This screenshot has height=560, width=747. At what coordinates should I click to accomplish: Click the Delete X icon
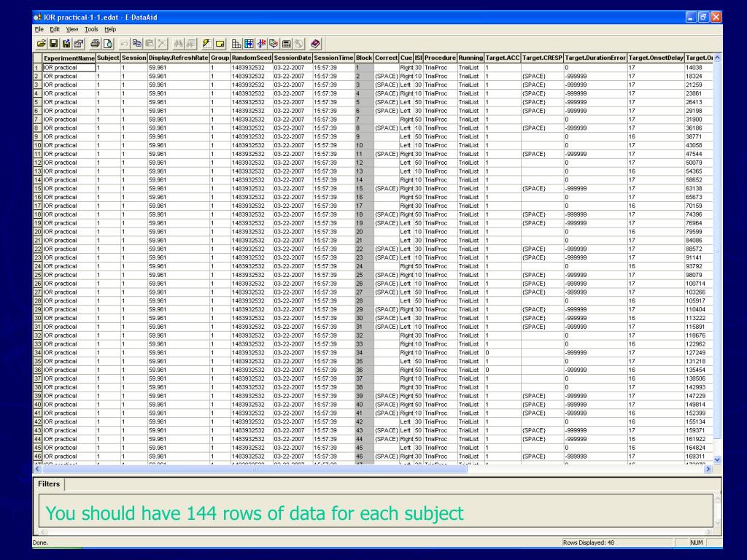162,44
